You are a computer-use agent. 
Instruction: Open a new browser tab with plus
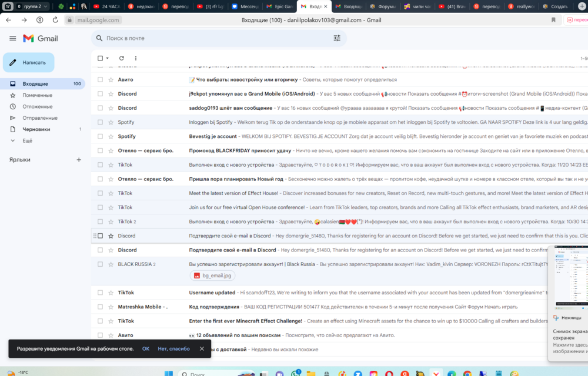[x=582, y=6]
